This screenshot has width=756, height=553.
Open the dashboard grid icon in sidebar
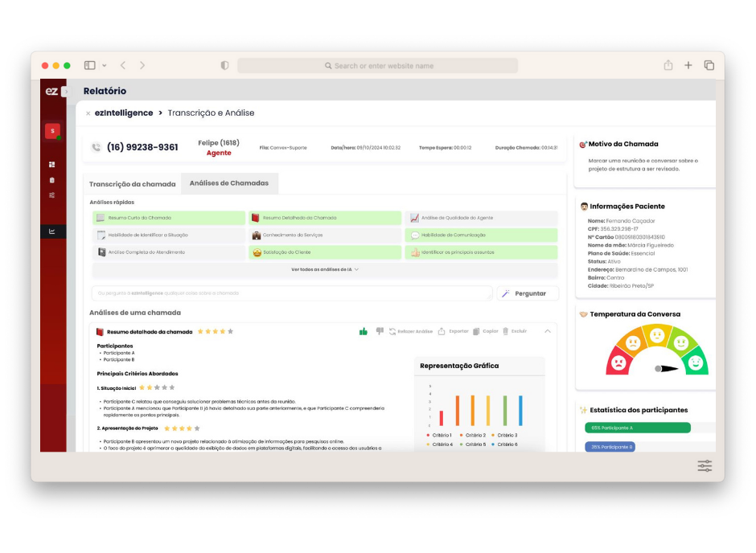point(52,164)
